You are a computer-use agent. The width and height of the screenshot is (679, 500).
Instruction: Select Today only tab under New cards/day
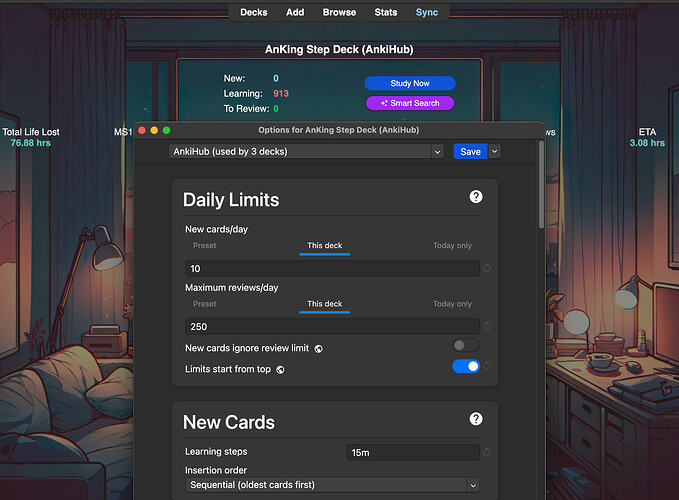pyautogui.click(x=452, y=245)
